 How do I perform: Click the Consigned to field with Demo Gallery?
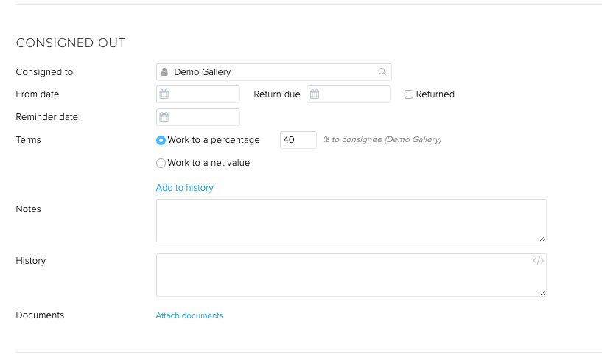tap(274, 72)
